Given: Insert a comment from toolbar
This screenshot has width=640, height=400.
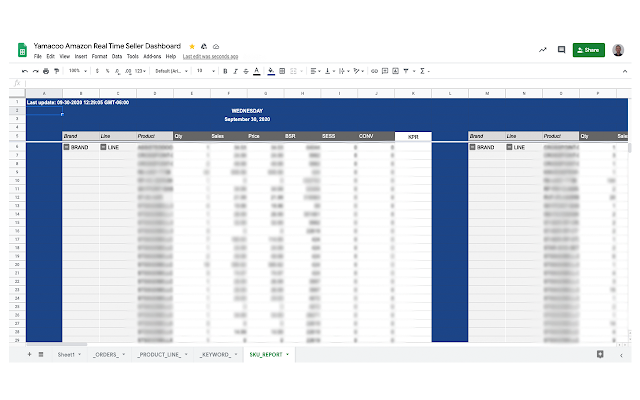Looking at the screenshot, I should point(385,71).
